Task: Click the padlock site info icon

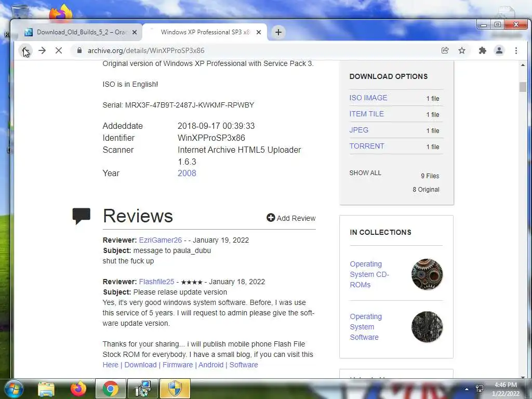Action: [79, 50]
